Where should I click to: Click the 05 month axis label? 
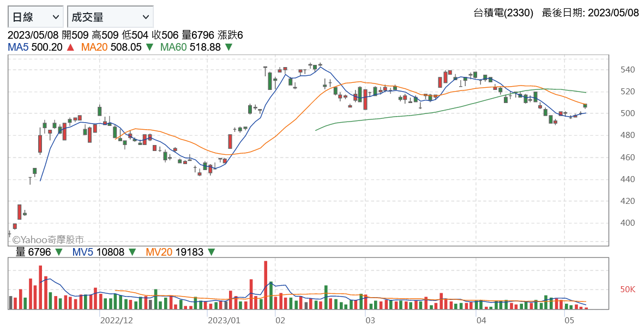click(569, 320)
